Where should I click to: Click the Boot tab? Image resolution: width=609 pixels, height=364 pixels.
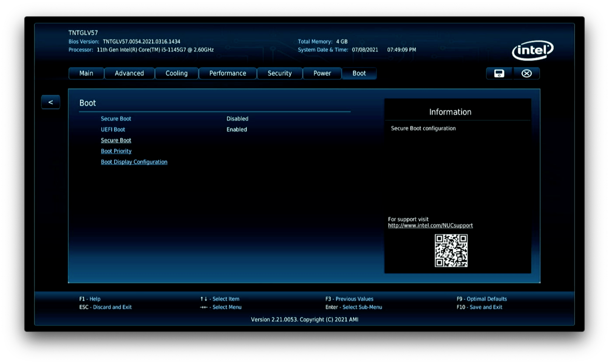359,73
